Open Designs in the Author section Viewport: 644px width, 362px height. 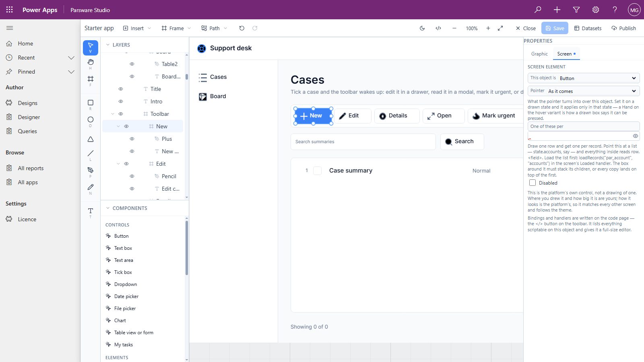(27, 103)
